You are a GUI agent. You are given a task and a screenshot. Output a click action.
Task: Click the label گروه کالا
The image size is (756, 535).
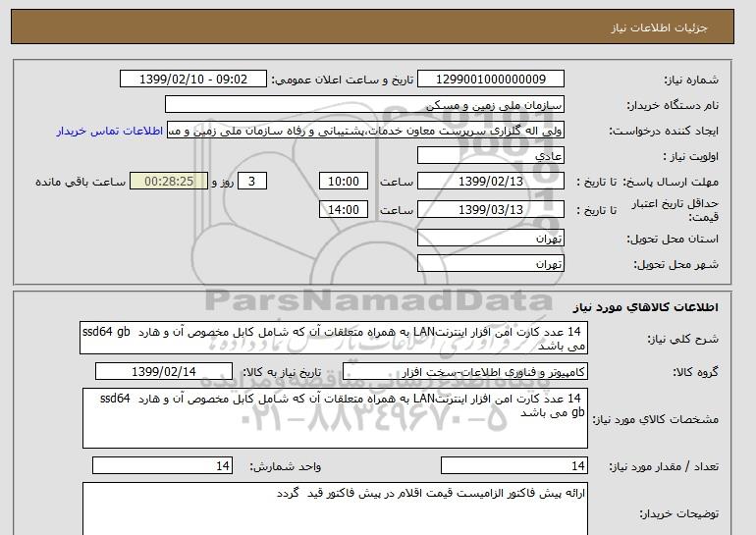coord(696,372)
